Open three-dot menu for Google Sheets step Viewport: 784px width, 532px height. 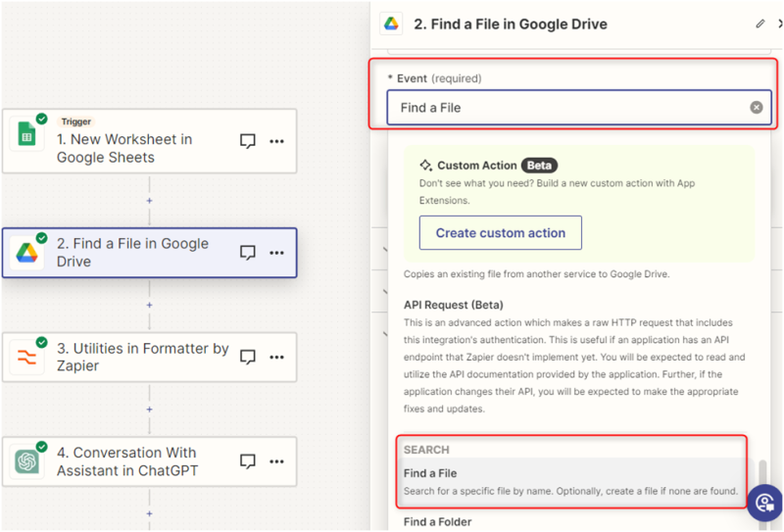pyautogui.click(x=276, y=141)
